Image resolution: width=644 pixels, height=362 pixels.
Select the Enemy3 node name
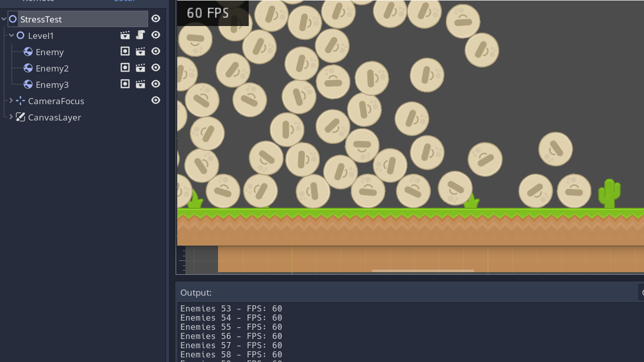(52, 85)
